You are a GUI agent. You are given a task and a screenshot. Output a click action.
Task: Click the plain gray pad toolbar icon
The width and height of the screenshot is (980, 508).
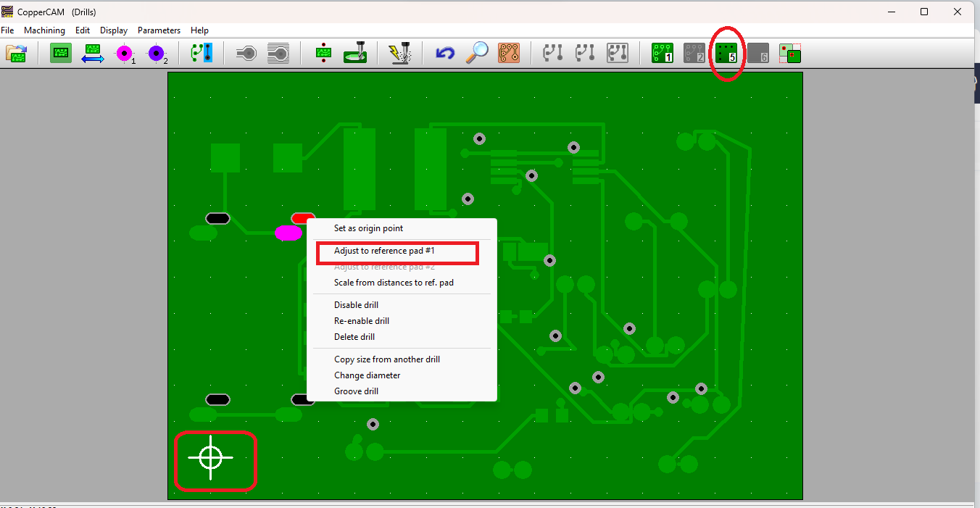pos(246,53)
